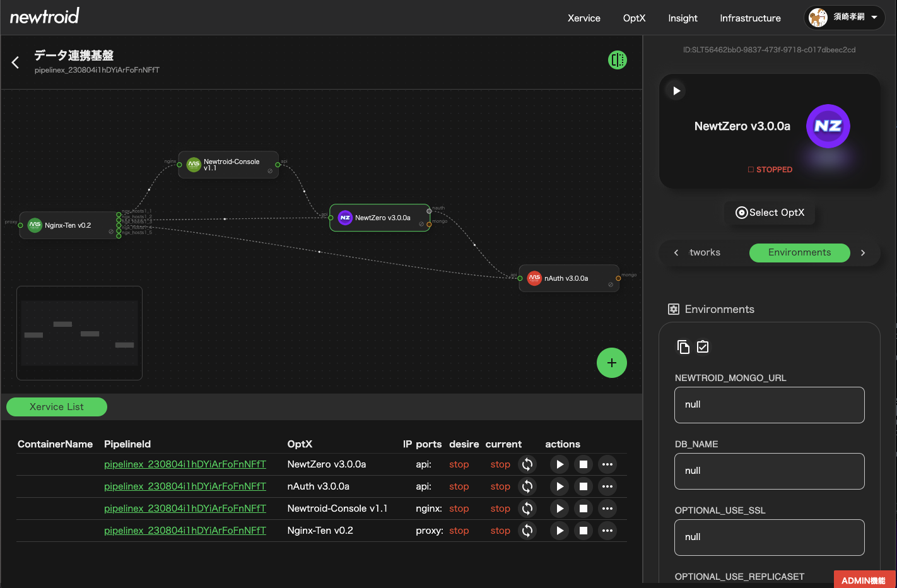The height and width of the screenshot is (588, 897).
Task: Edit the NEWTROID_MONGO_URL field
Action: [x=770, y=405]
